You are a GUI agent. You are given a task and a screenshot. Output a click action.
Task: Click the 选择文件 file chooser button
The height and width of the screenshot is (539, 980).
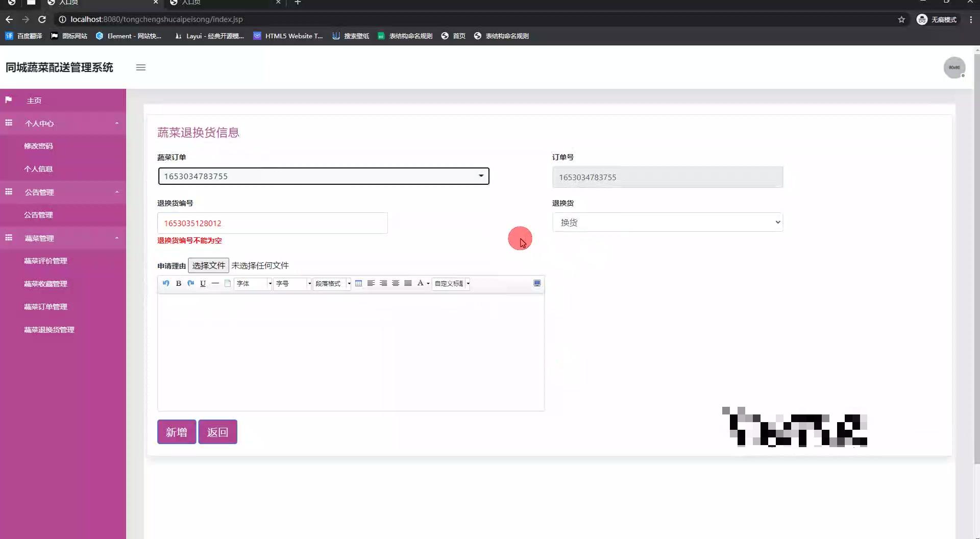208,265
